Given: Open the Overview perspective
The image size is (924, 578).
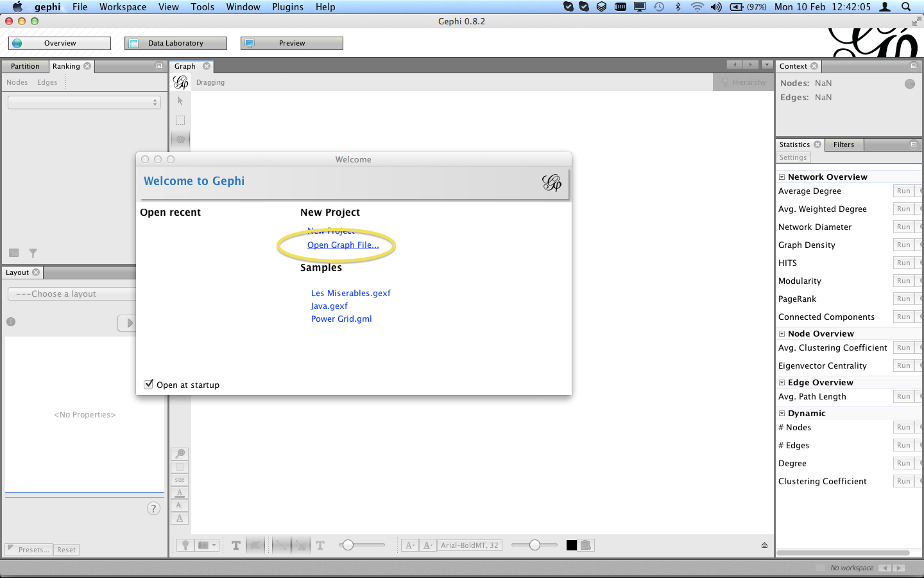Looking at the screenshot, I should click(x=60, y=43).
